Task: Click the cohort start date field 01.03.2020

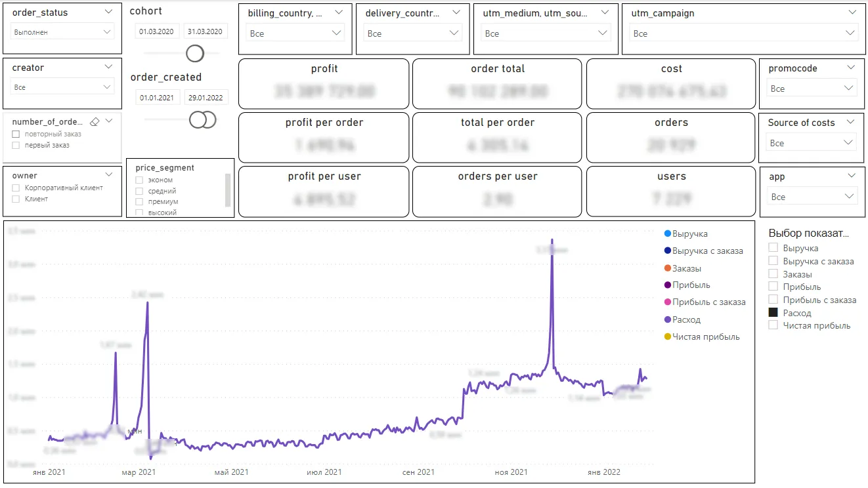Action: (x=157, y=31)
